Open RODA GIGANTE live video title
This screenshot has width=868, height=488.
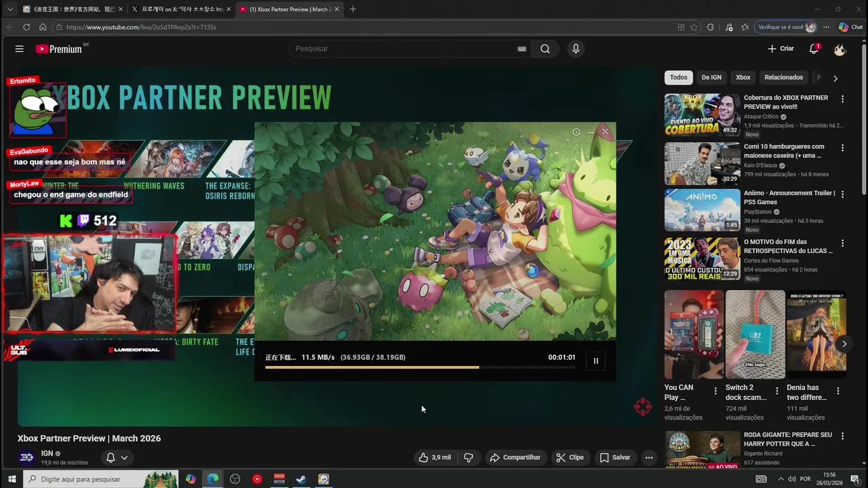(x=788, y=439)
